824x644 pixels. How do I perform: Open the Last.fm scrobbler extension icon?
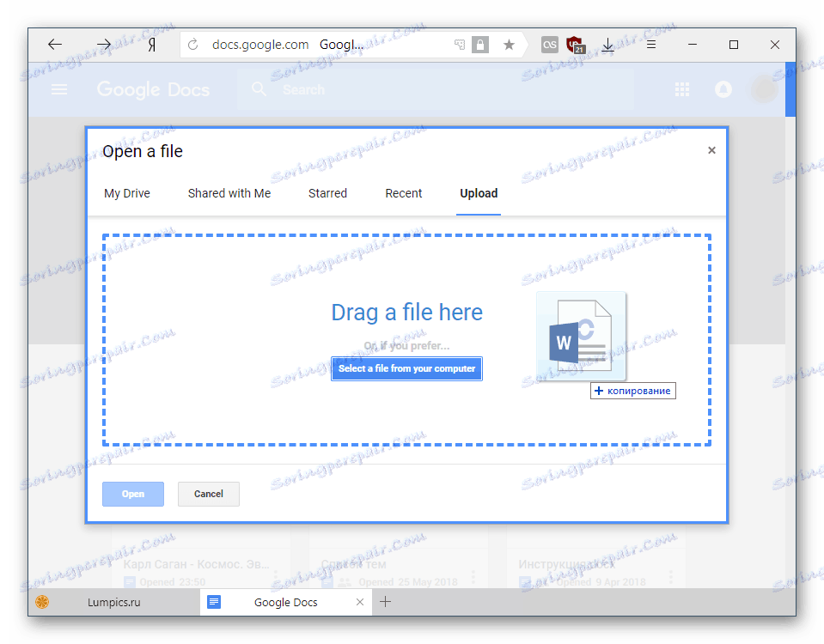click(550, 45)
